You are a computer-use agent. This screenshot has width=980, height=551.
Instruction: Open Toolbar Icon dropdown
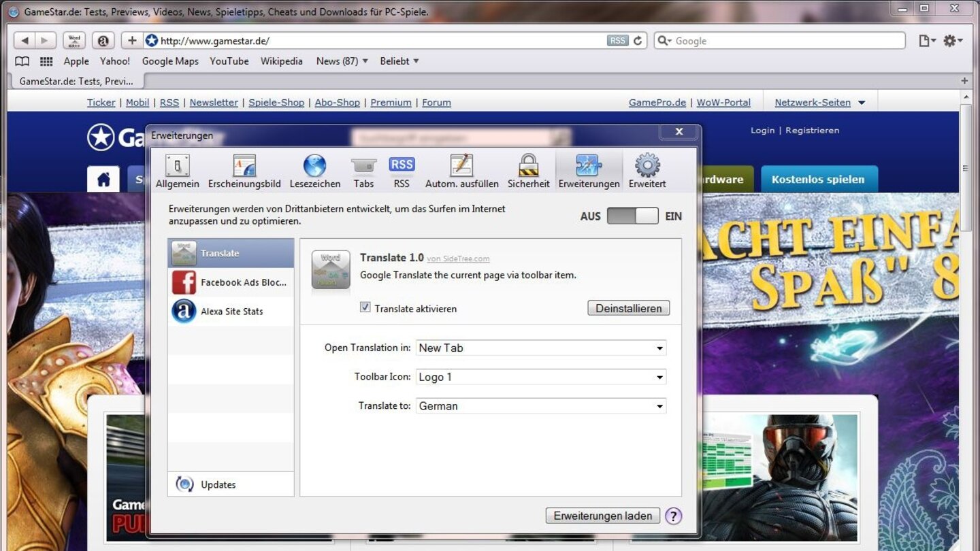541,377
